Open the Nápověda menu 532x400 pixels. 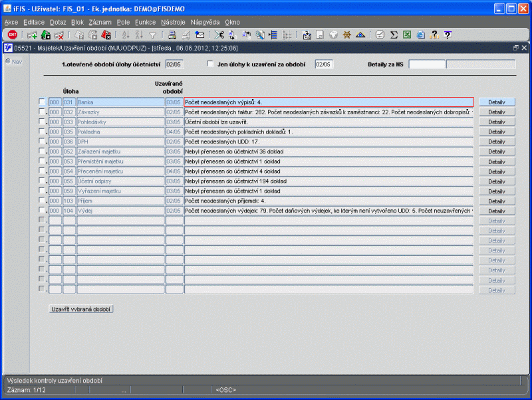pos(205,23)
